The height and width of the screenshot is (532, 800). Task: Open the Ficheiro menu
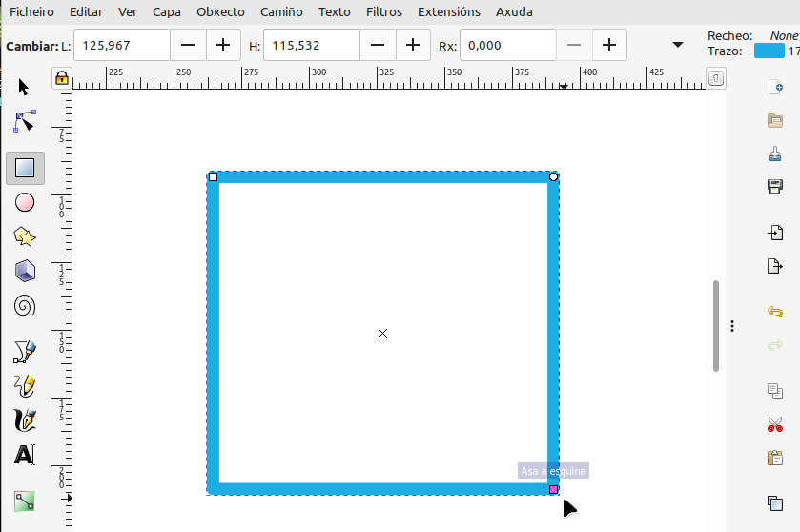pos(31,11)
